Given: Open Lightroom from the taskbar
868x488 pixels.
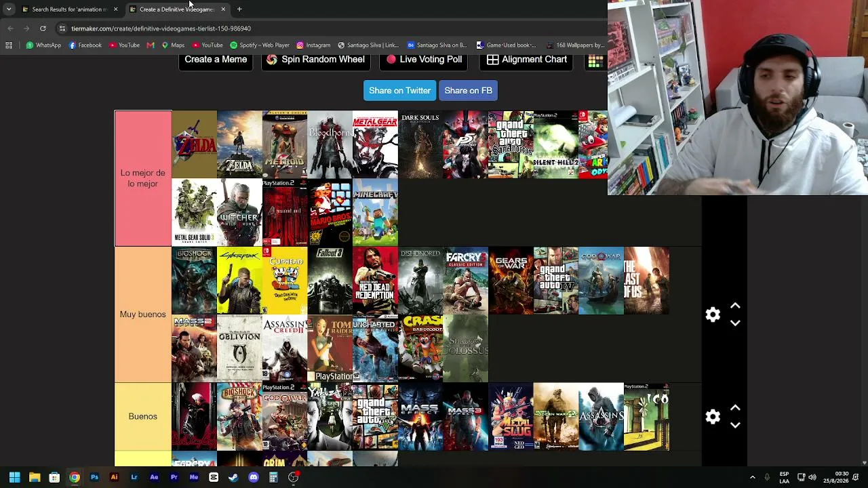Looking at the screenshot, I should click(x=134, y=477).
